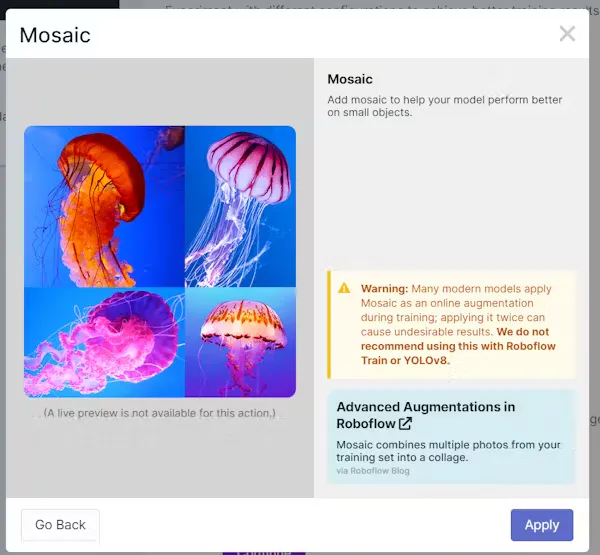Screen dimensions: 600x555
Task: Close the Mosaic dialog with the X
Action: pyautogui.click(x=567, y=34)
